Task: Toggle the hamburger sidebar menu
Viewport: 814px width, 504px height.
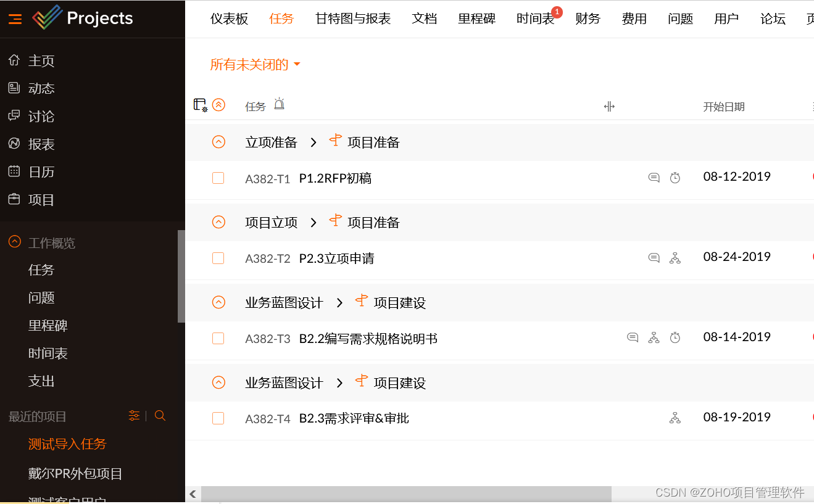Action: point(15,19)
